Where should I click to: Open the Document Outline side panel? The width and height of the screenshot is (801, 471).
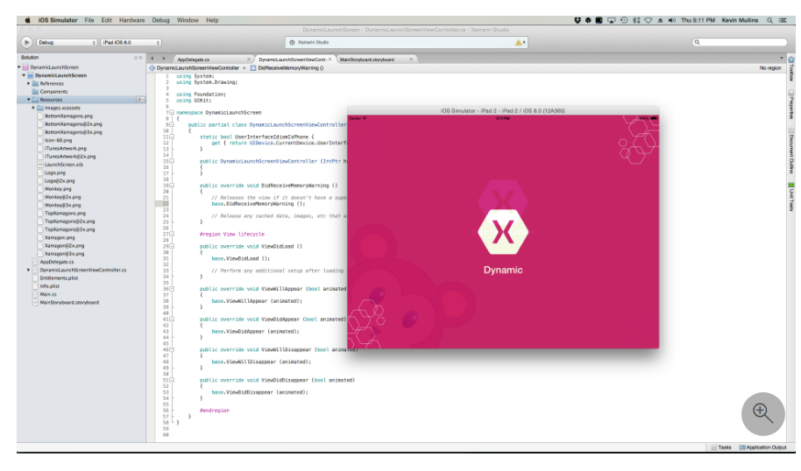[x=791, y=146]
